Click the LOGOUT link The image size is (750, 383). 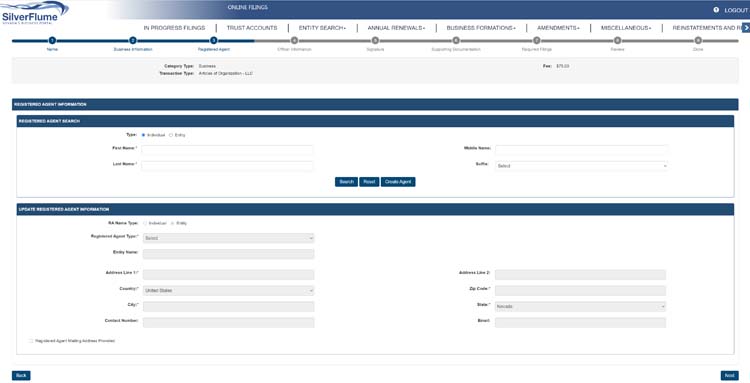click(x=736, y=10)
